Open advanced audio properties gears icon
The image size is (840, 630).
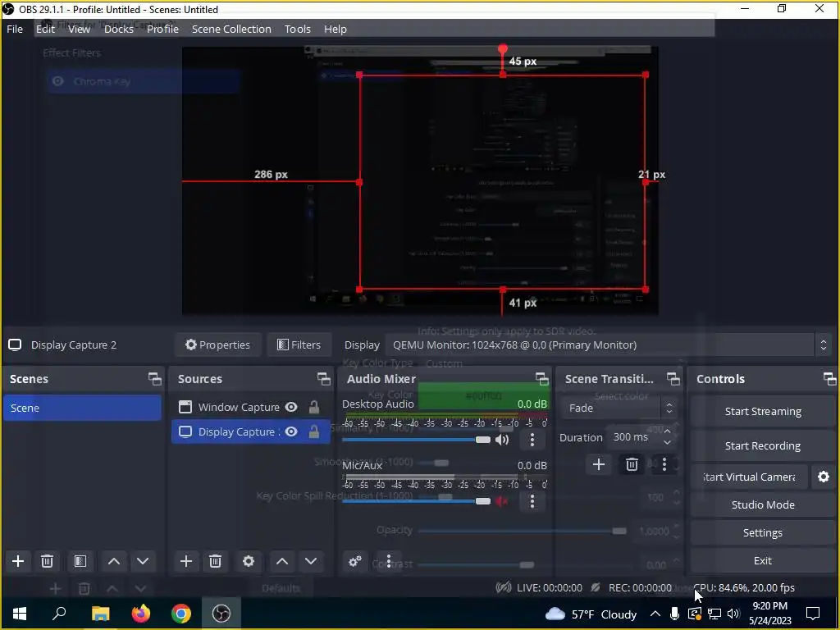[x=354, y=561]
